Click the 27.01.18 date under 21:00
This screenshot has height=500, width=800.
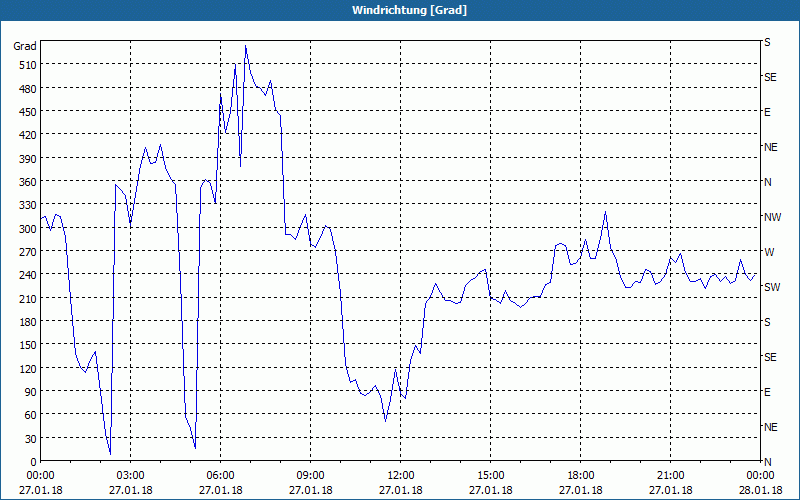coord(670,490)
